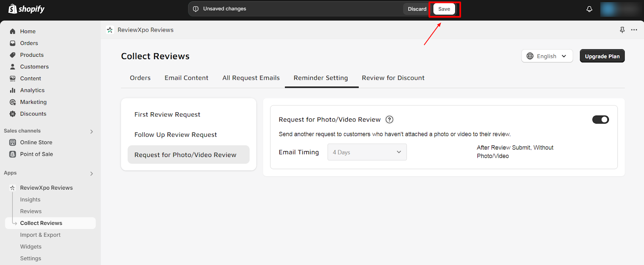This screenshot has height=265, width=644.
Task: Open Insights under ReviewXpo Reviews
Action: click(30, 199)
